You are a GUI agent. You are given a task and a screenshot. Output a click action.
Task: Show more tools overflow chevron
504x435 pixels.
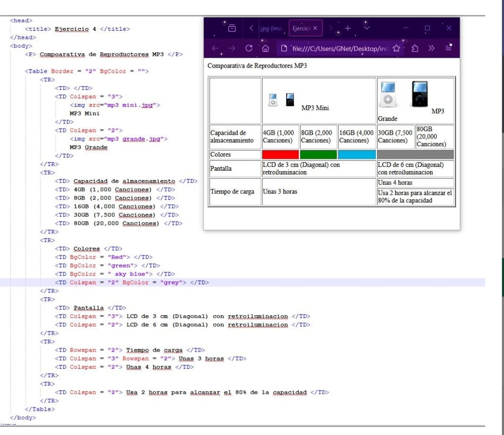(431, 48)
